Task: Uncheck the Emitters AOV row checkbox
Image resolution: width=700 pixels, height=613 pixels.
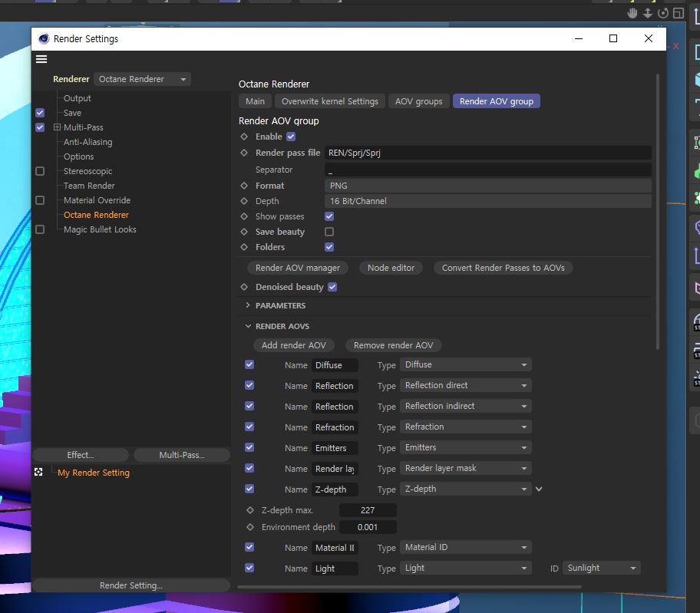Action: 249,447
